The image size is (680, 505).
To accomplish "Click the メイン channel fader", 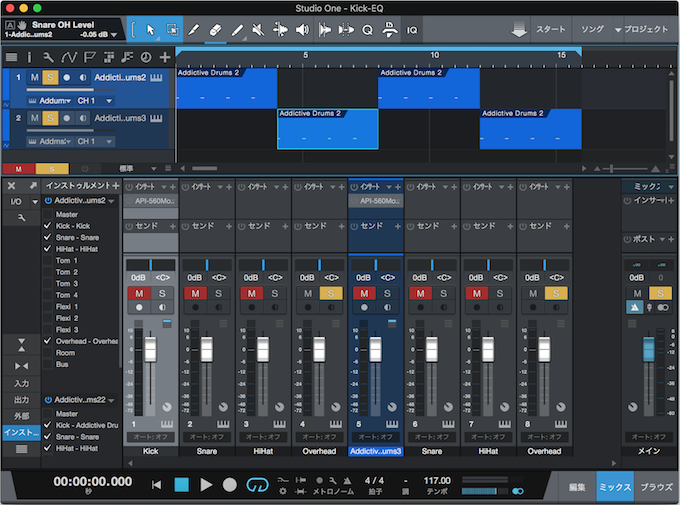I will [x=648, y=350].
